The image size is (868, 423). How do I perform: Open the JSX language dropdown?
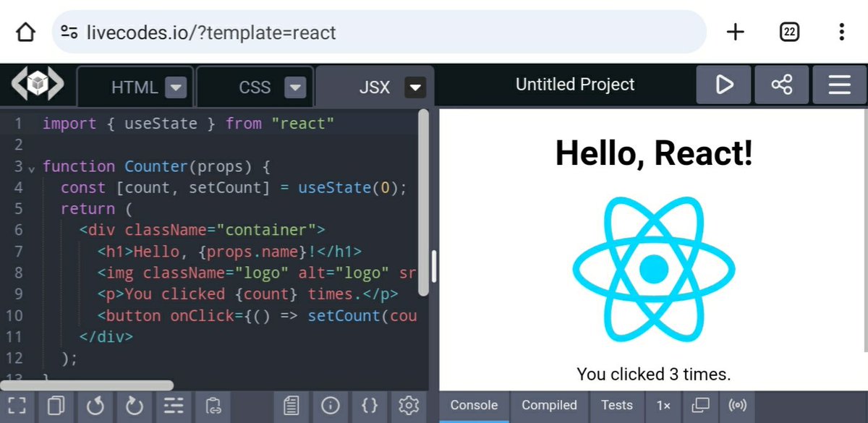[x=414, y=87]
